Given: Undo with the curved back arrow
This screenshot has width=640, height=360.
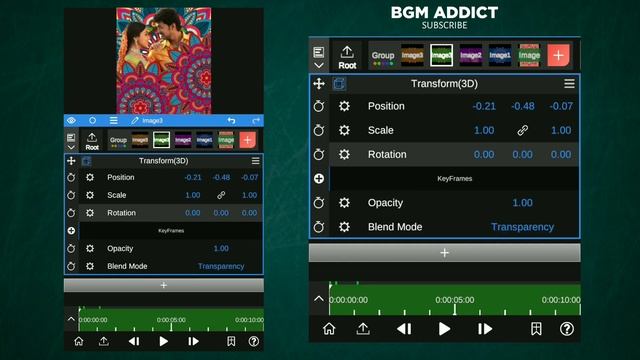Looking at the screenshot, I should [x=231, y=120].
